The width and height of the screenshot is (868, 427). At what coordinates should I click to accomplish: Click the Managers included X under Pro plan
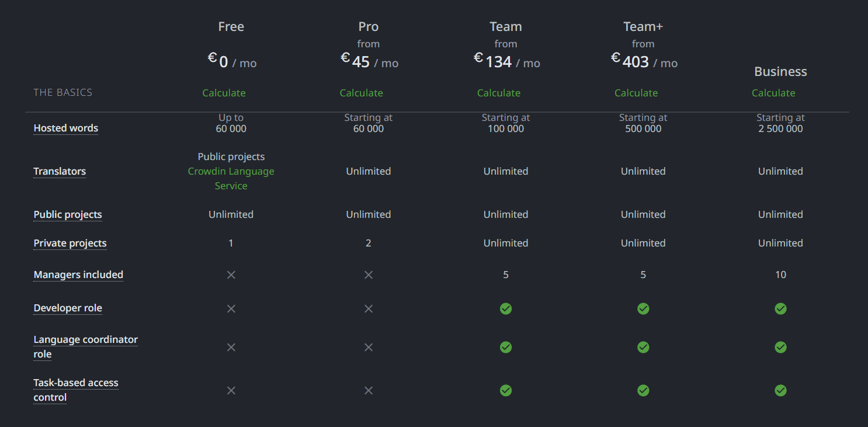point(368,275)
